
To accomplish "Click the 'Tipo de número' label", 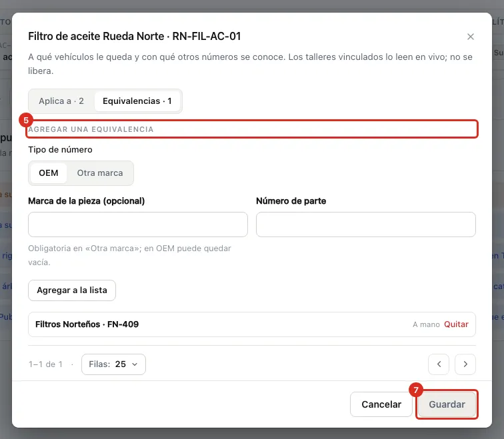I will click(60, 150).
